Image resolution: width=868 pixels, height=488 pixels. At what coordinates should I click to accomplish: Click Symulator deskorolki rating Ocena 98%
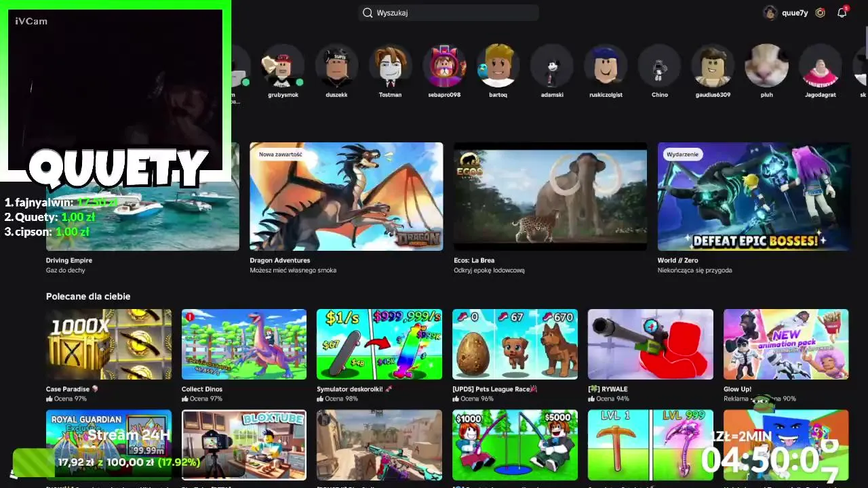pyautogui.click(x=338, y=399)
